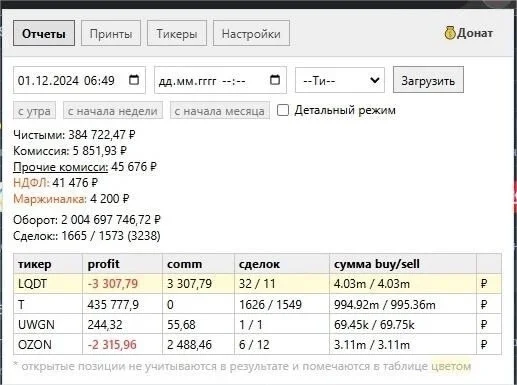Image resolution: width=517 pixels, height=385 pixels.
Task: Focus the empty end date field дд.мм.гггг
Action: 220,80
